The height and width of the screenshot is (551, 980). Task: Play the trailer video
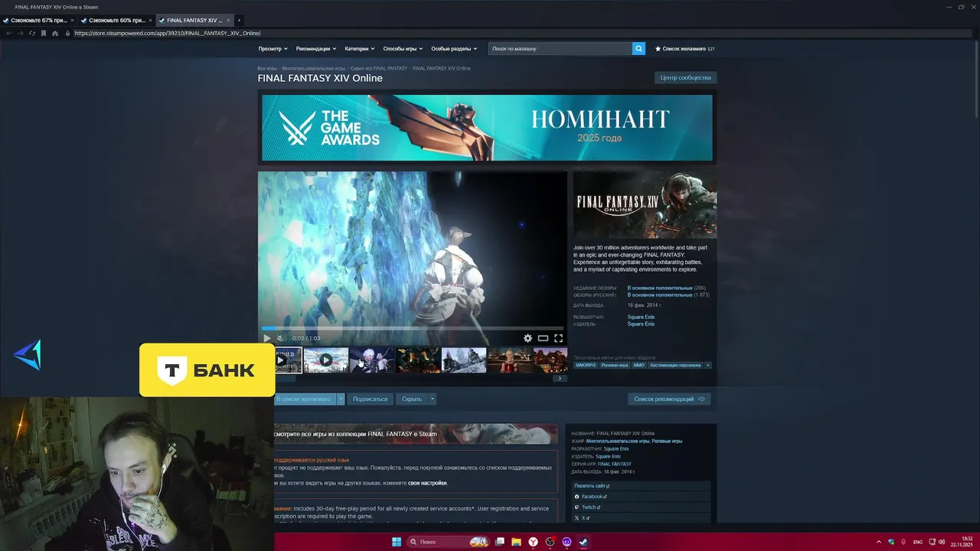coord(266,338)
